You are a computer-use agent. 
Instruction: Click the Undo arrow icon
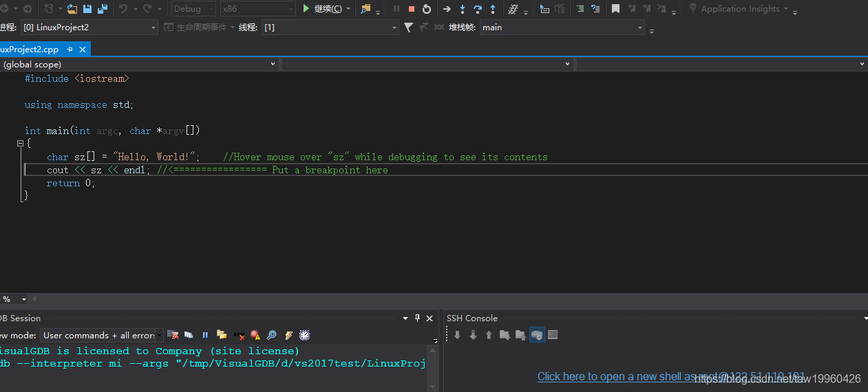pos(123,9)
